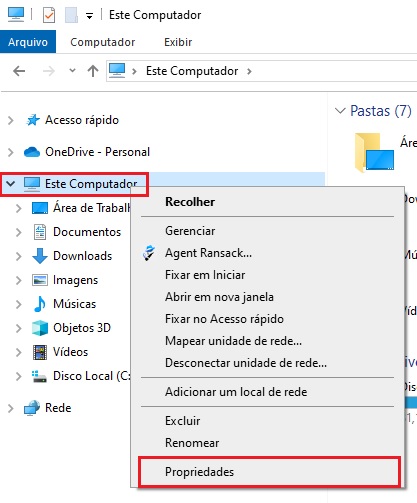The image size is (417, 503).
Task: Collapse the Este Computador tree node
Action: tap(11, 184)
